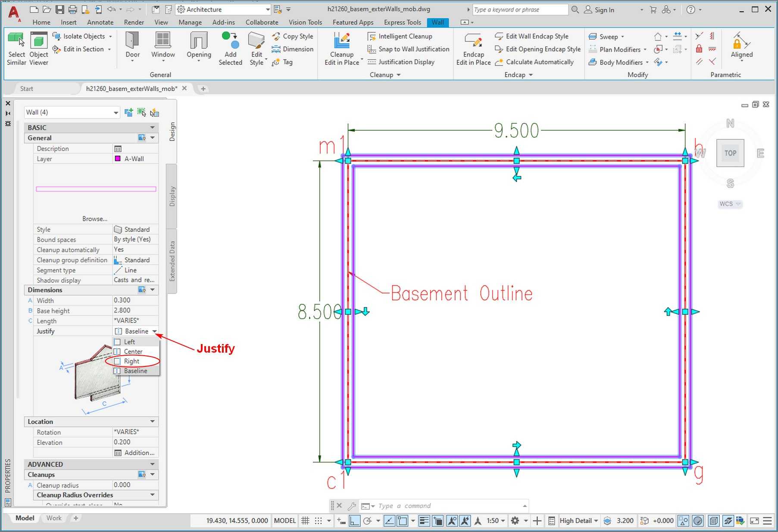Run Intelligent Cleanup
Screen dimensions: 778x532
tap(400, 36)
